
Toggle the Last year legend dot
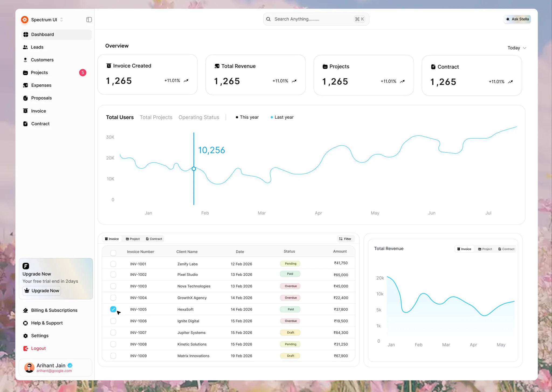[x=272, y=117]
